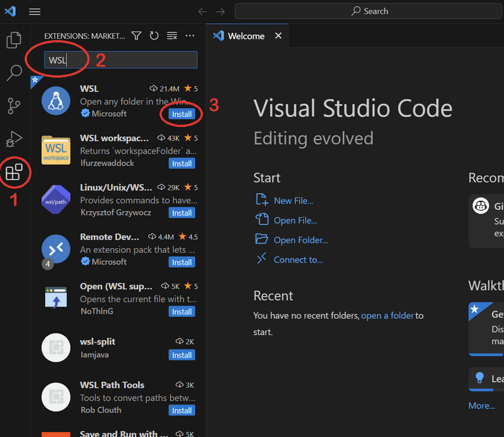Click the 21.4M download count
Image resolution: width=504 pixels, height=437 pixels.
coord(165,89)
